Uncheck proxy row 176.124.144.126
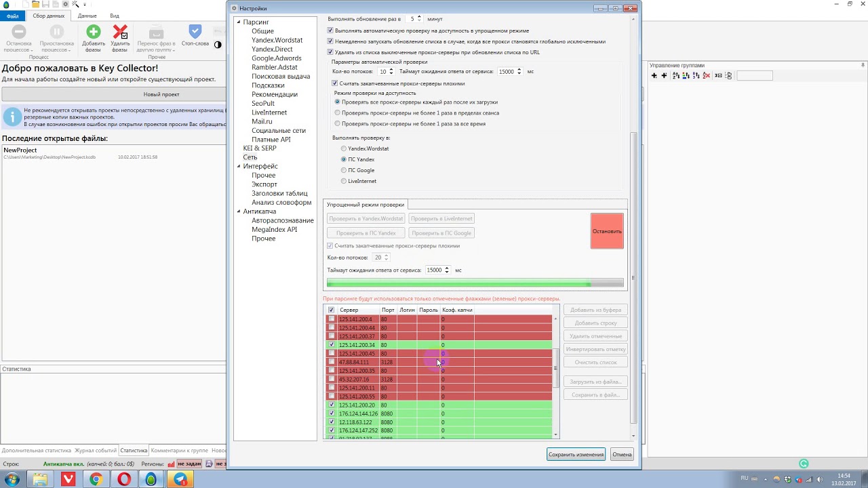 [332, 413]
